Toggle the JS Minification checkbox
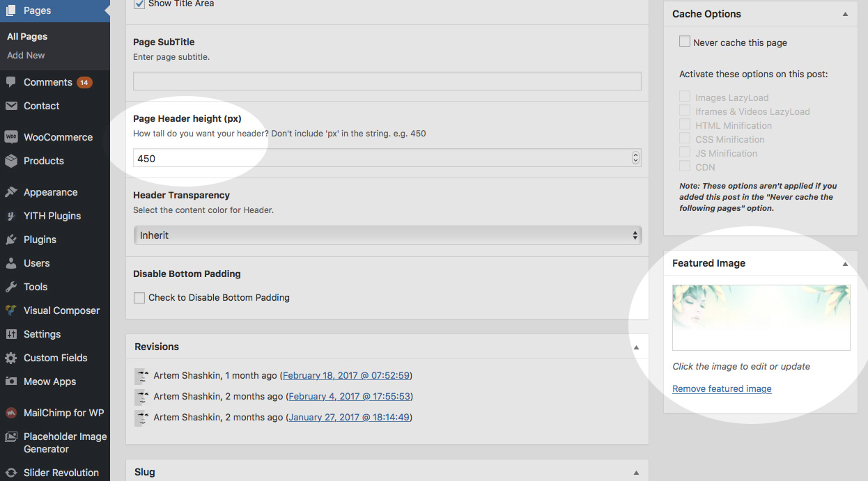The image size is (868, 481). point(685,153)
